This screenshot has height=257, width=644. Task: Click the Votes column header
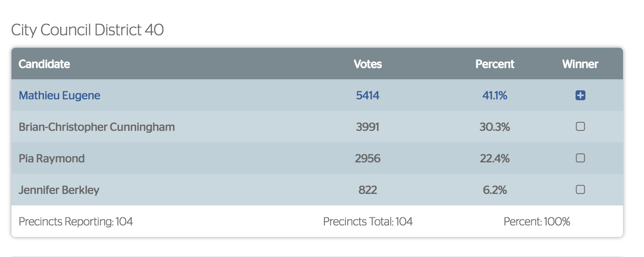[368, 64]
